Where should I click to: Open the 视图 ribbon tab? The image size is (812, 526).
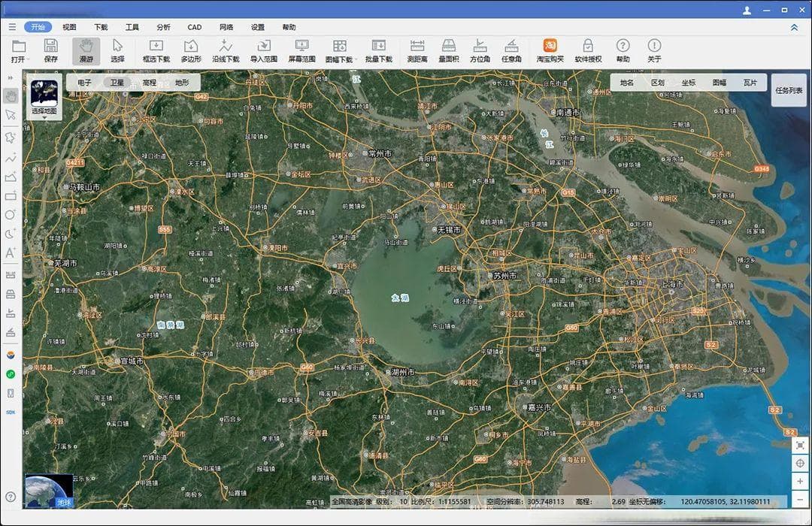pos(69,27)
